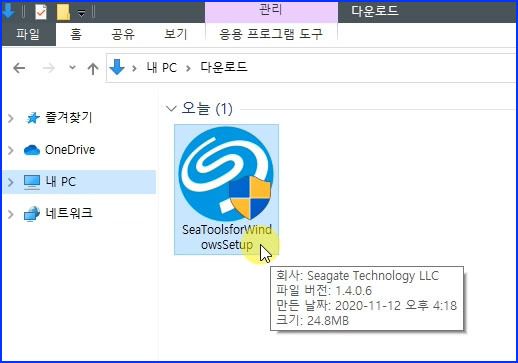
Task: Expand the OneDrive tree node
Action: 11,150
